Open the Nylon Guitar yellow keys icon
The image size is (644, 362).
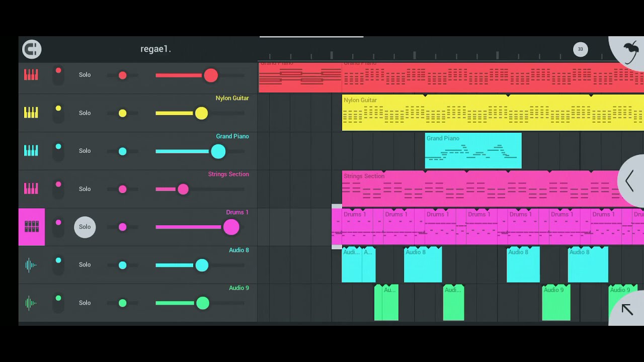(31, 113)
